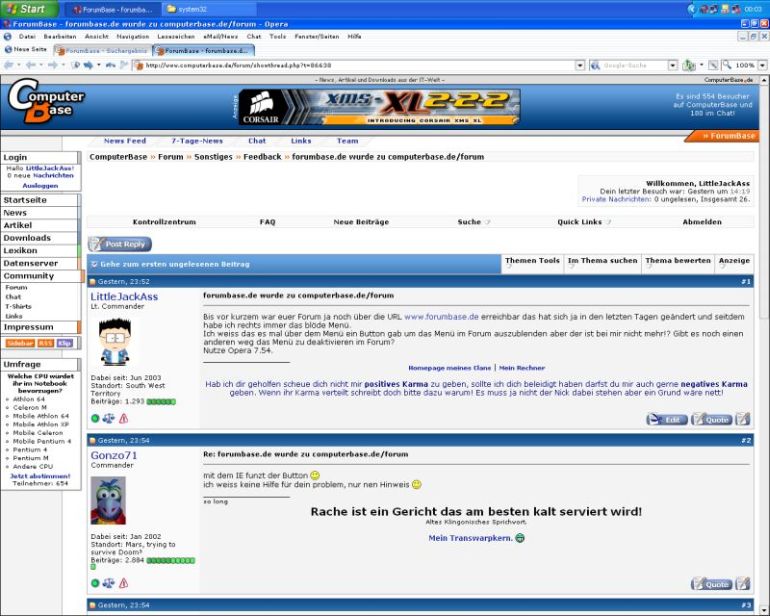Click karma scales icon under Gonzo71
The image size is (770, 616).
109,583
